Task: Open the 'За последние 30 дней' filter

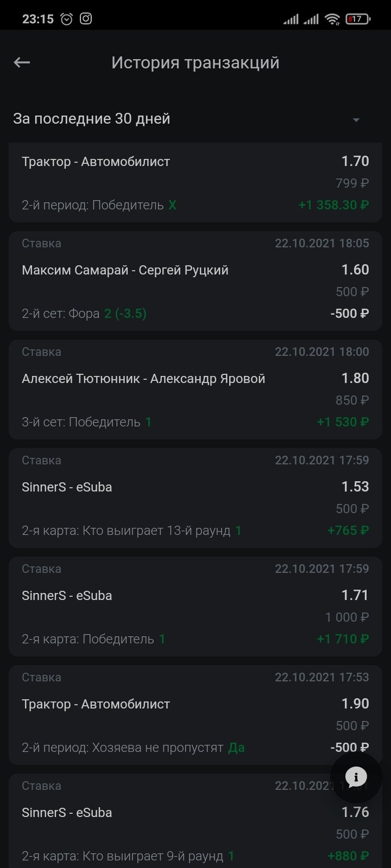Action: click(92, 119)
